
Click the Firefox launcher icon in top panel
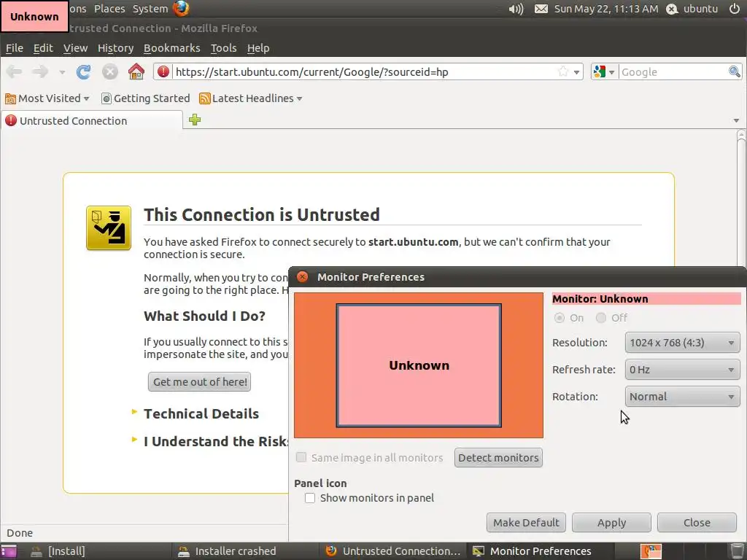(181, 9)
